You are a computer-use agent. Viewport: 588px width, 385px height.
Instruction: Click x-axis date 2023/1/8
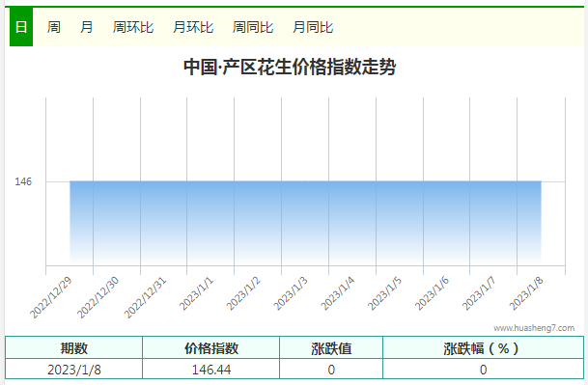(526, 294)
